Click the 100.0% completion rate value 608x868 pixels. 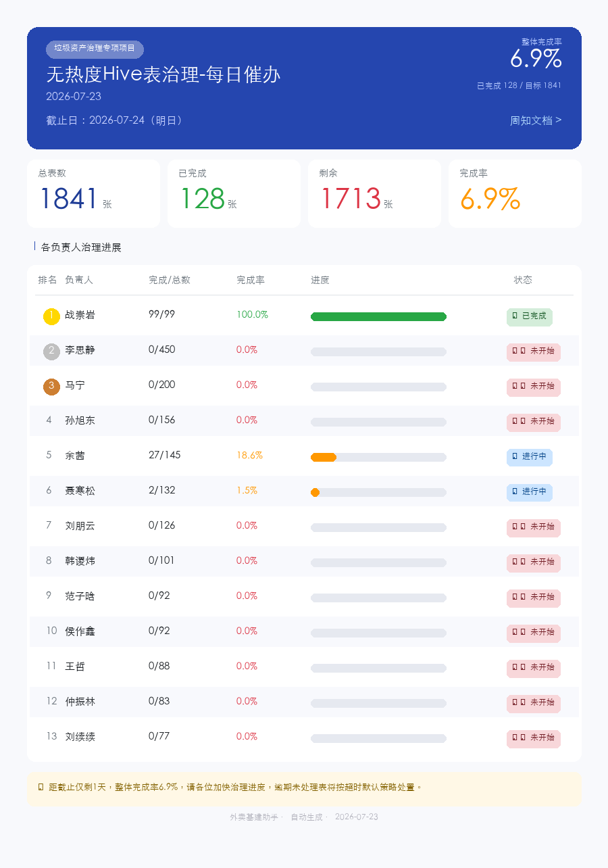click(252, 314)
